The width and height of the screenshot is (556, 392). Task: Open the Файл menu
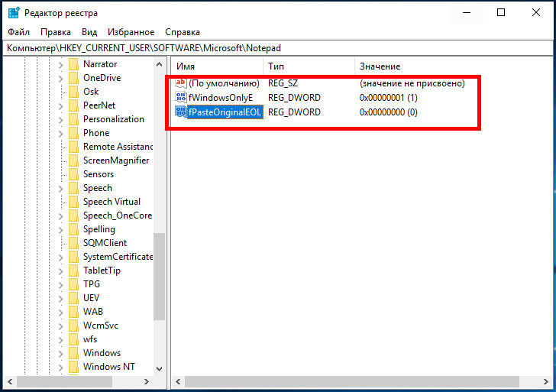click(x=18, y=32)
